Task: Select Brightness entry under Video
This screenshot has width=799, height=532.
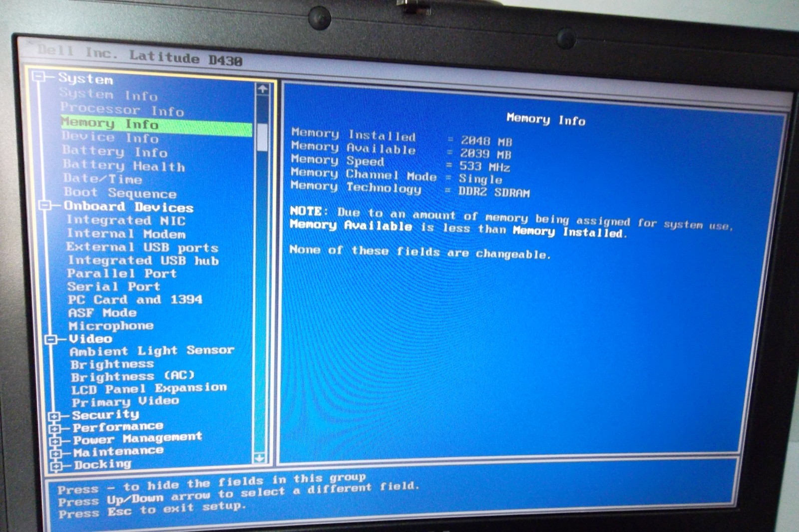Action: 112,364
